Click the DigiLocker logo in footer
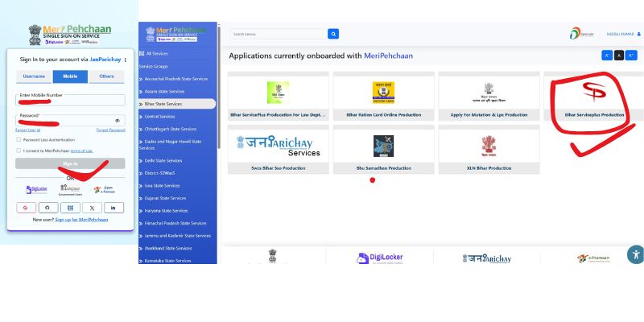Viewport: 644px width, 322px height. click(x=380, y=258)
